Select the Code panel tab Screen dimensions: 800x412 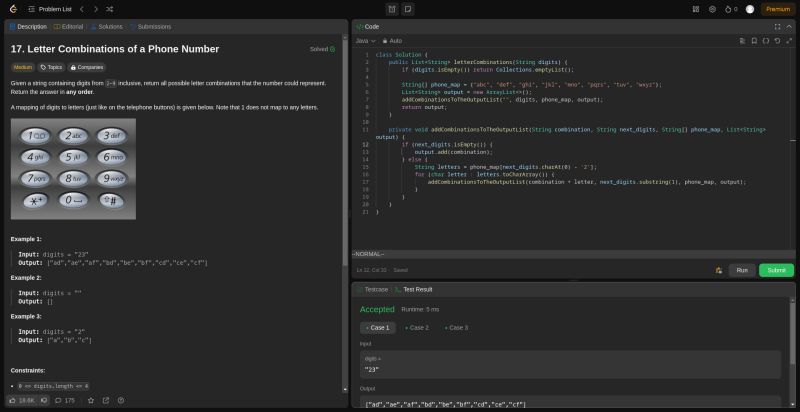pos(368,27)
